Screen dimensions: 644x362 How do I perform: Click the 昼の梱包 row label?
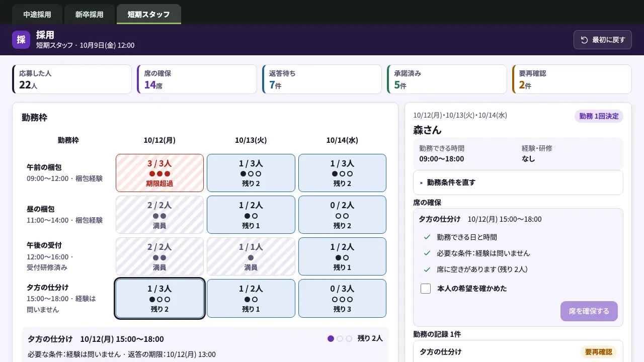[41, 209]
